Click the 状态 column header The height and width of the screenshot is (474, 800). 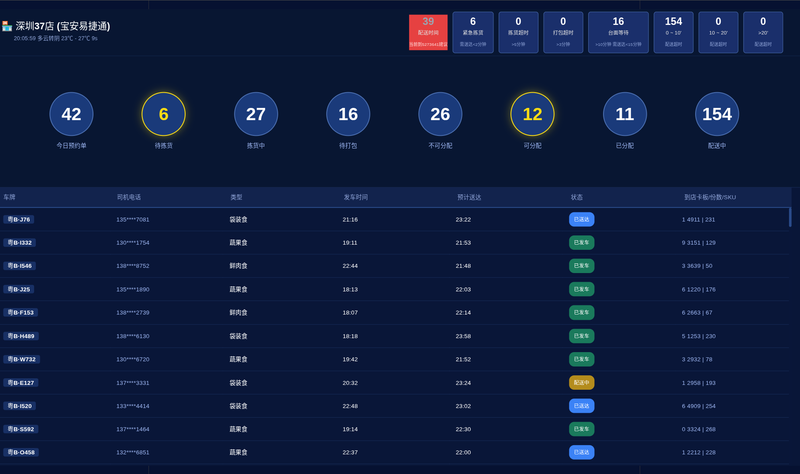click(577, 197)
